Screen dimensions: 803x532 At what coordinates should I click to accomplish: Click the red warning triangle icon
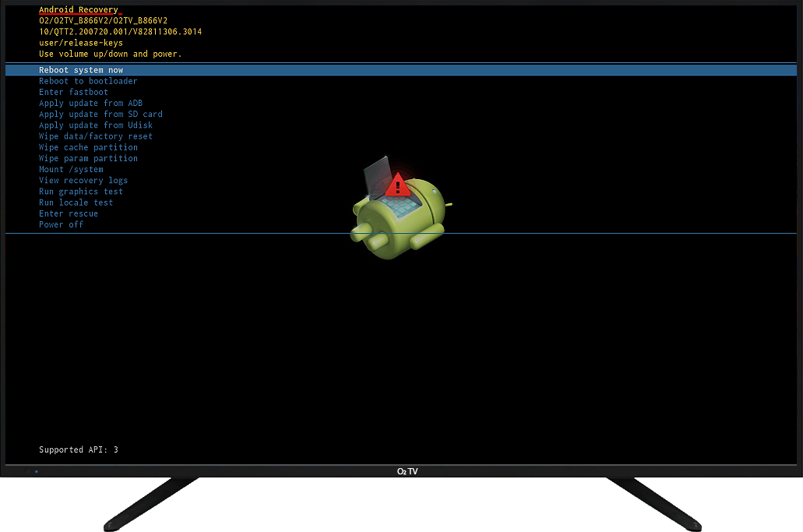[x=398, y=185]
